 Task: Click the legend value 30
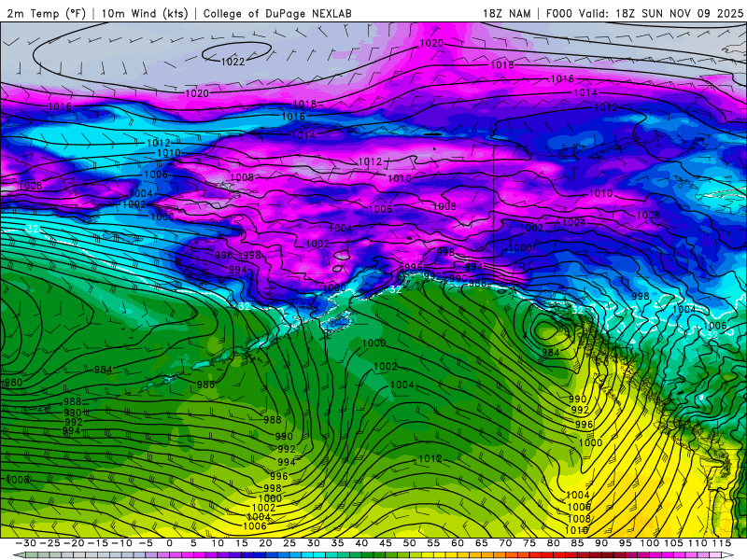[313, 543]
